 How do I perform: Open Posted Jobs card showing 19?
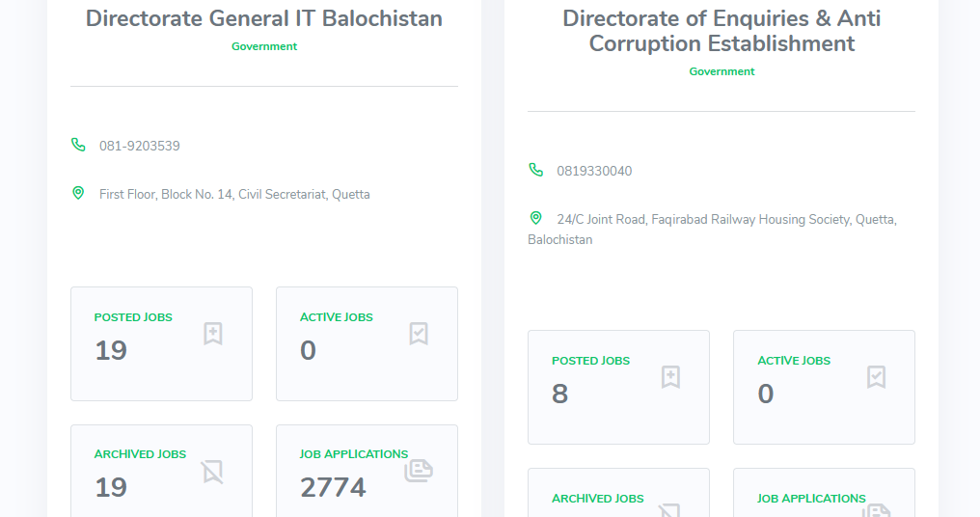[x=161, y=343]
